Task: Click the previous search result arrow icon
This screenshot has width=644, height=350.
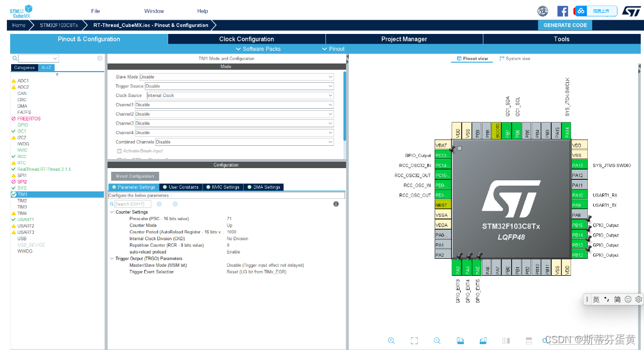Action: click(159, 204)
